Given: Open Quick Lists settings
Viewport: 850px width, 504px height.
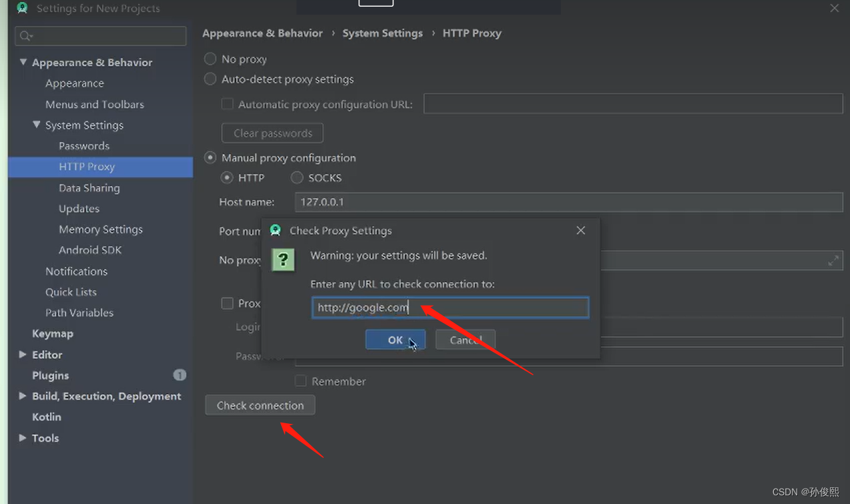Looking at the screenshot, I should pos(71,292).
